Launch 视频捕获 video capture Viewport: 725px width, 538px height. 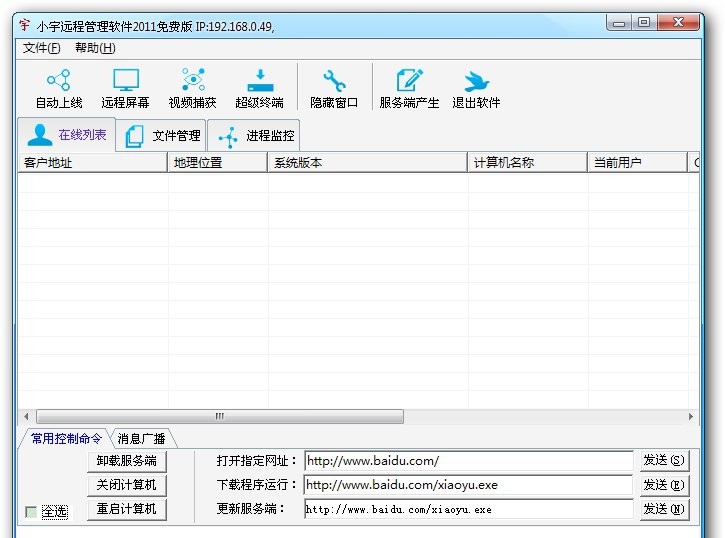click(192, 88)
